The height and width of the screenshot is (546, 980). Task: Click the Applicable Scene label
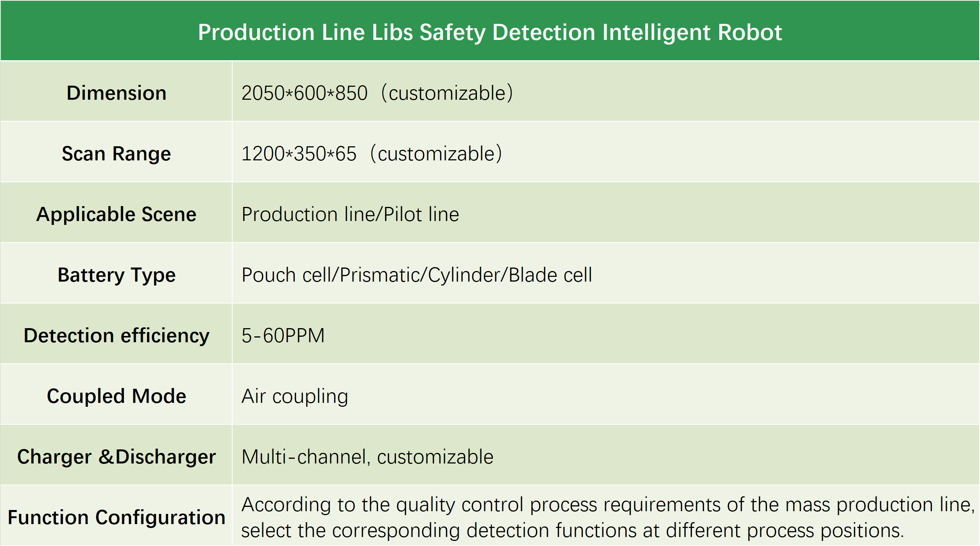click(x=116, y=214)
